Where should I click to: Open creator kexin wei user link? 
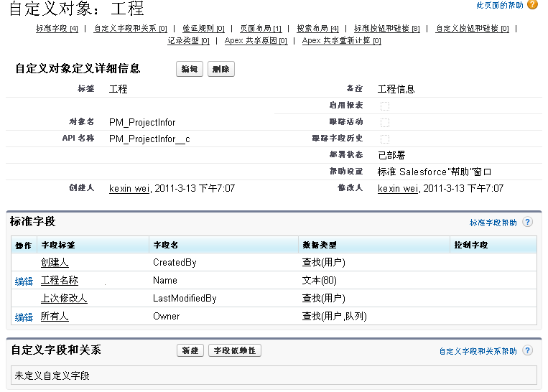tap(130, 188)
